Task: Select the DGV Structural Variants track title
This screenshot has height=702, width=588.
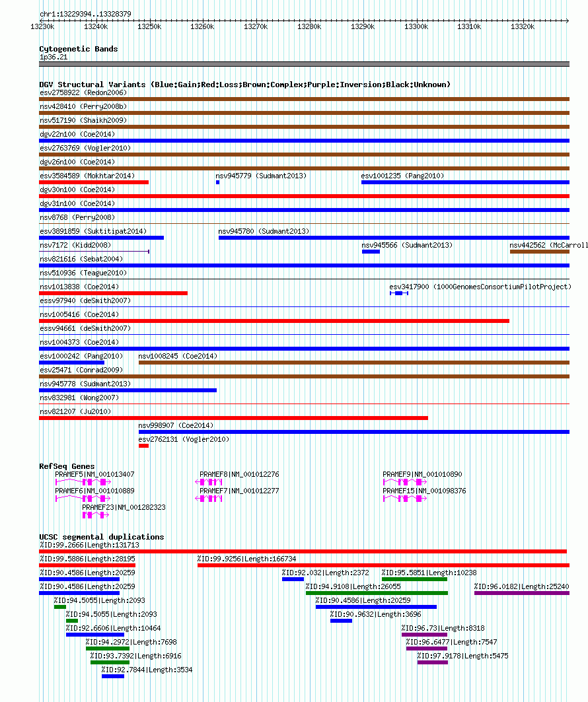Action: coord(244,84)
